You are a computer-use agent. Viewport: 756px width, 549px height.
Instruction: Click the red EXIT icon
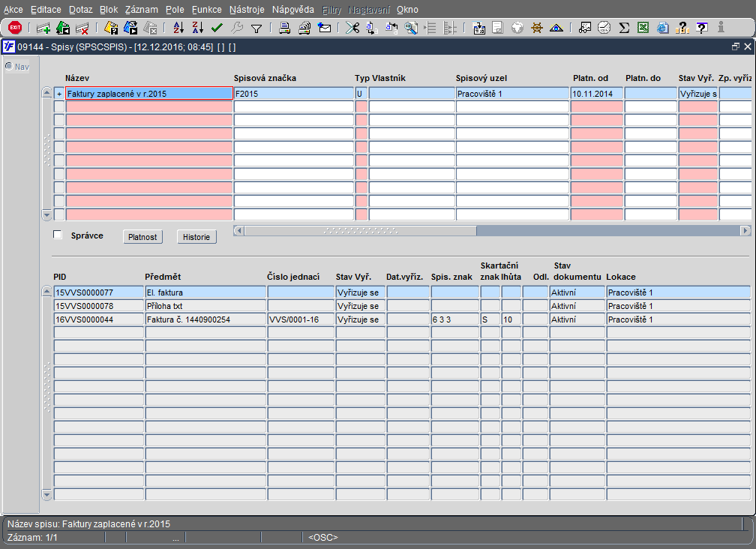tap(14, 28)
